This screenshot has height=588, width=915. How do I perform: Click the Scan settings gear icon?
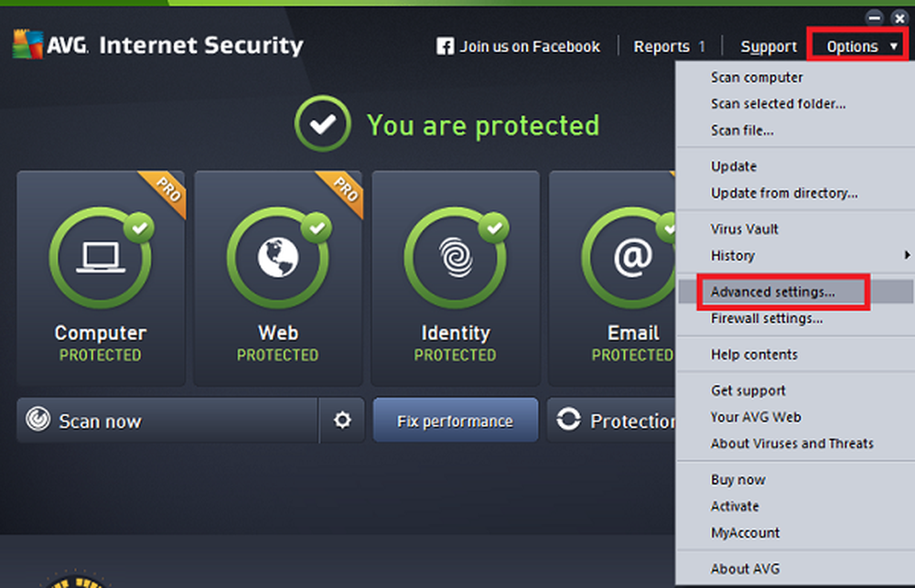(x=342, y=421)
